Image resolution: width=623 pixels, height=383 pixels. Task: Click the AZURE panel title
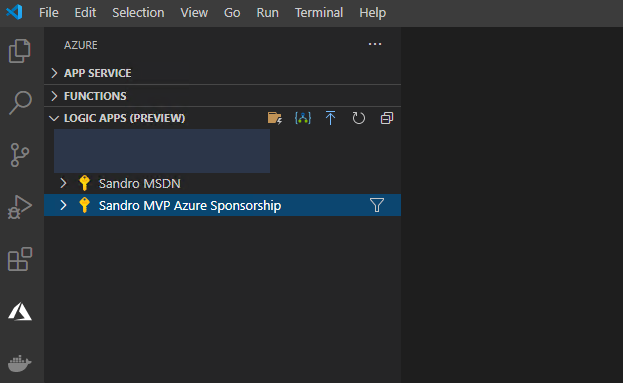click(81, 45)
